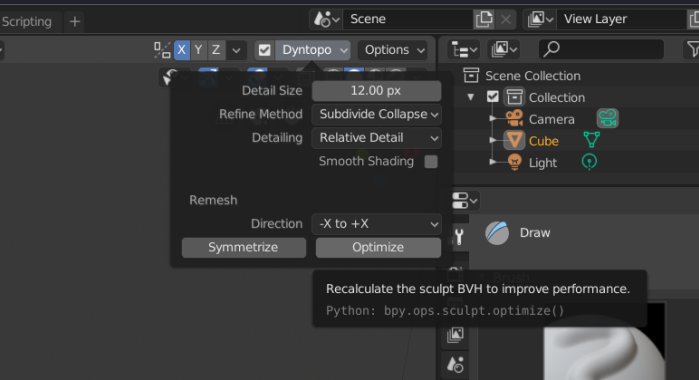Toggle X axis symmetry

[182, 50]
